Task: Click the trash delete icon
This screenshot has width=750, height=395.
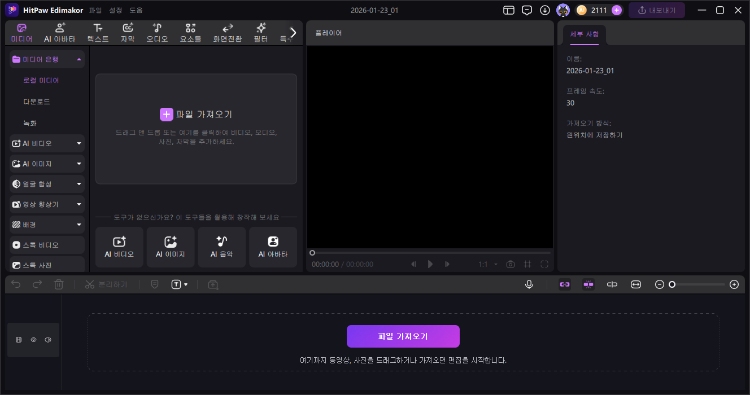Action: pos(59,285)
